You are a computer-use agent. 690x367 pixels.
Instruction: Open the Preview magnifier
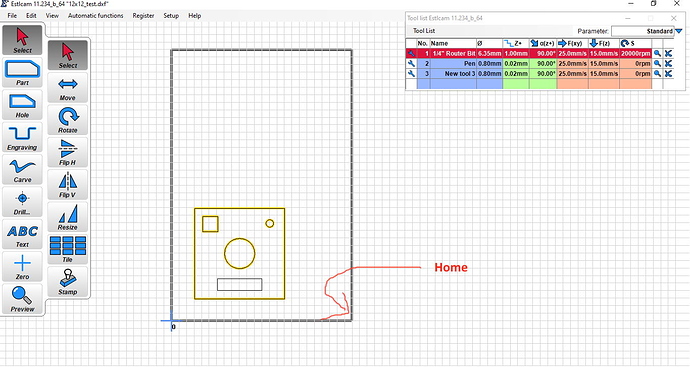[22, 299]
